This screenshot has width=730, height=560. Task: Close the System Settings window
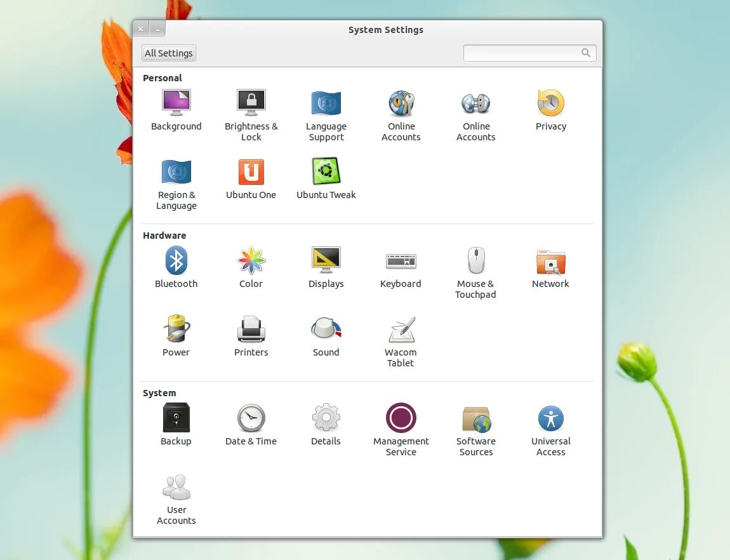point(140,29)
